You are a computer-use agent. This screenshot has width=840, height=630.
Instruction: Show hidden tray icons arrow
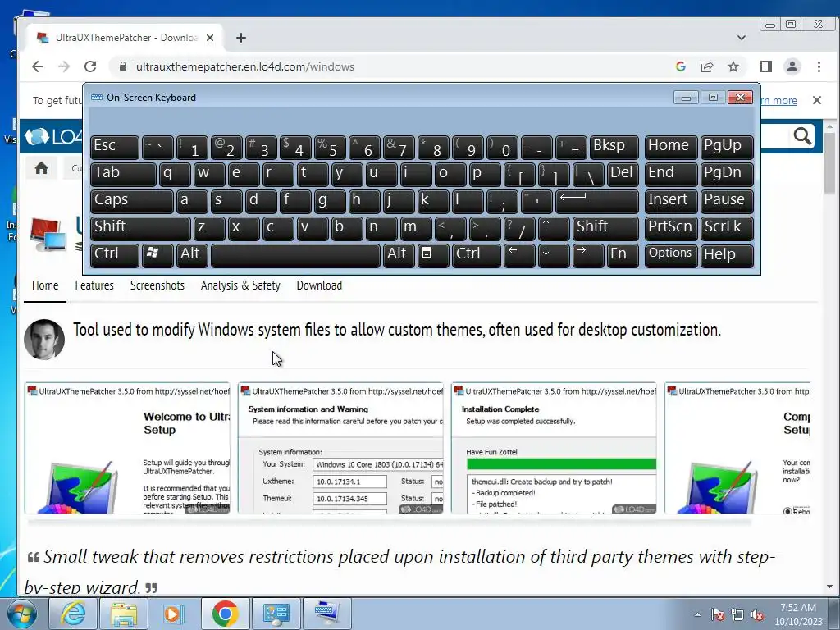pyautogui.click(x=697, y=615)
